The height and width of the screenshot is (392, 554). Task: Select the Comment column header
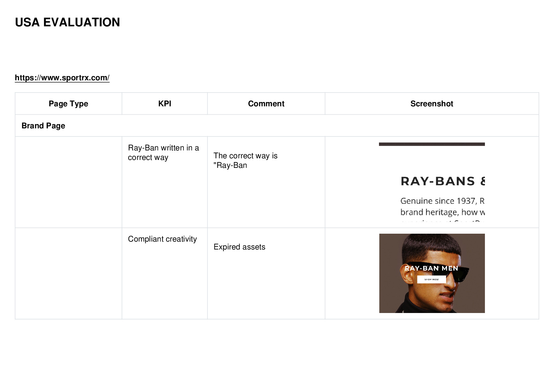pos(266,104)
